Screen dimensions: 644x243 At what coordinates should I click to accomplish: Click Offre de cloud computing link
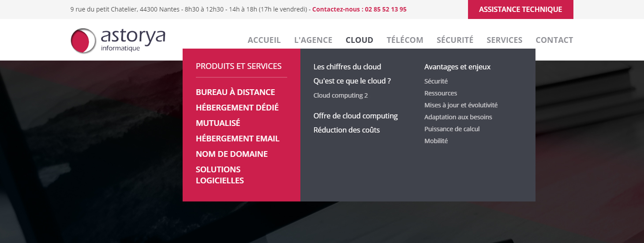coord(356,116)
